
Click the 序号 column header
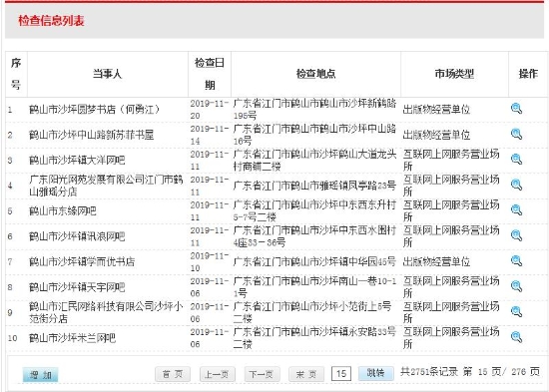[16, 74]
